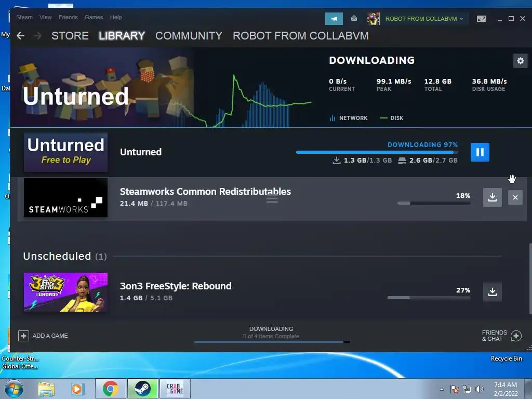The height and width of the screenshot is (399, 532).
Task: Click ADD A GAME plus icon
Action: pos(23,336)
